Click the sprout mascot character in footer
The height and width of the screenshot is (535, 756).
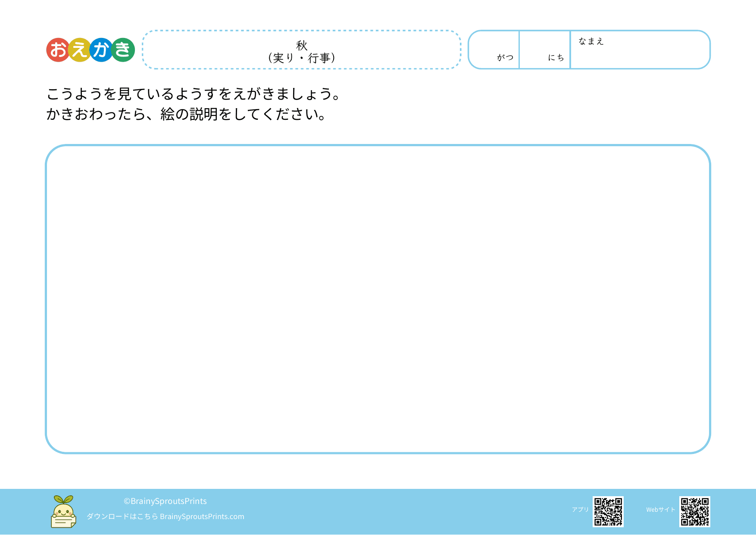pyautogui.click(x=63, y=512)
